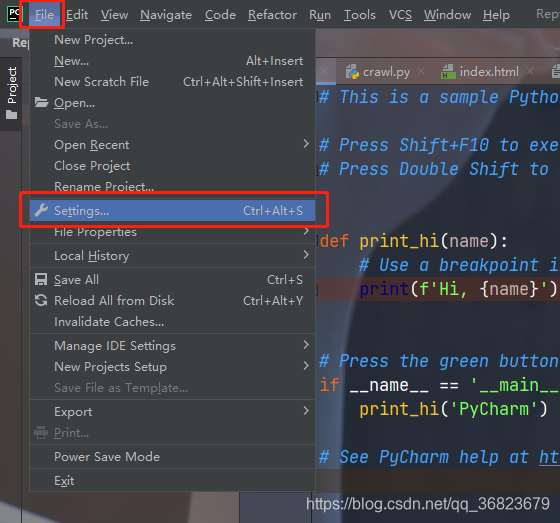Switch to the crawl.py tab
The height and width of the screenshot is (523, 560).
click(386, 71)
